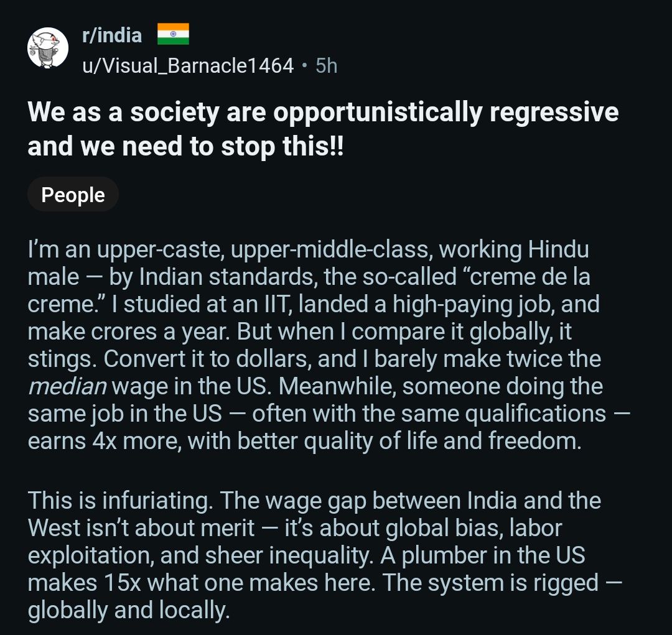The height and width of the screenshot is (635, 672).
Task: Click the words "globally and locally"
Action: tap(128, 610)
